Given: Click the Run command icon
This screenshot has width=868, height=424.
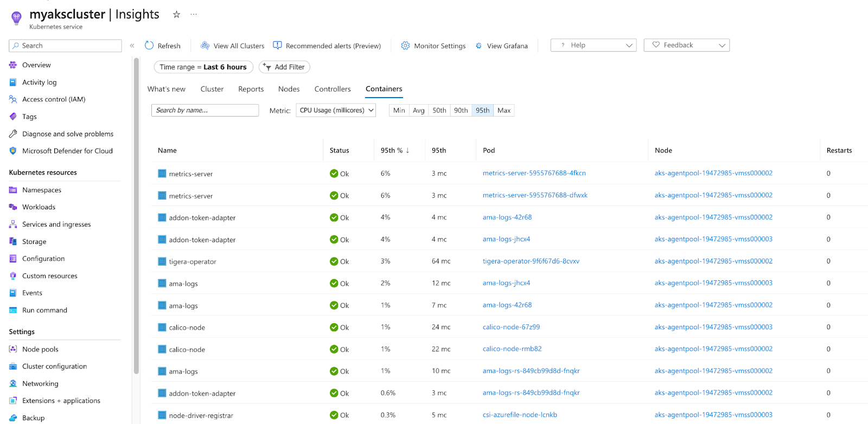Looking at the screenshot, I should (x=13, y=310).
